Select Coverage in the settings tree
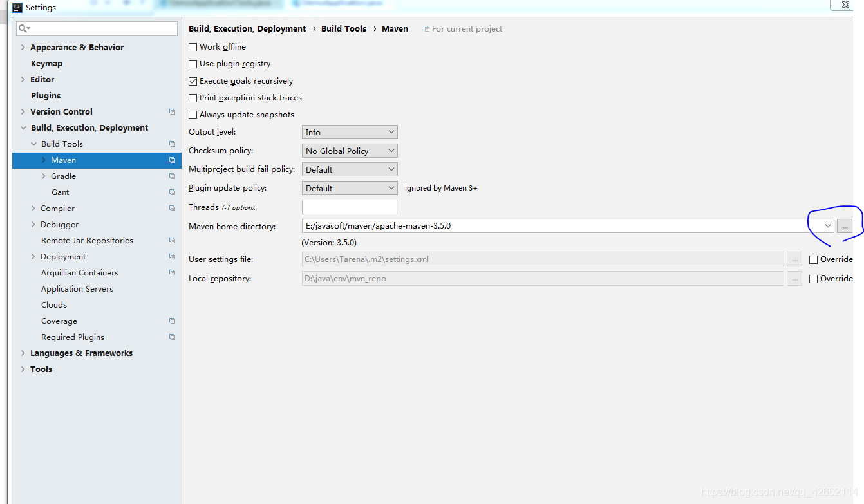Image resolution: width=864 pixels, height=504 pixels. (59, 321)
